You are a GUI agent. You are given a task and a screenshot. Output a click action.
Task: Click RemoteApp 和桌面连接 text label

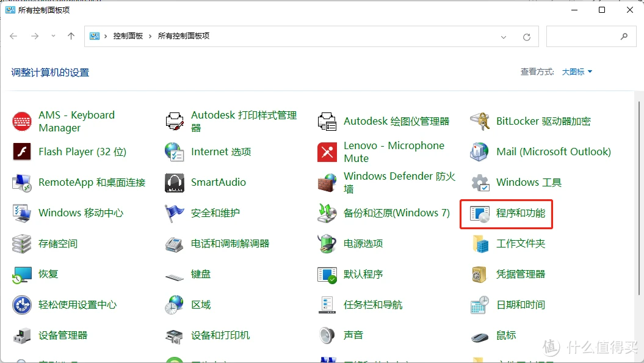[92, 183]
